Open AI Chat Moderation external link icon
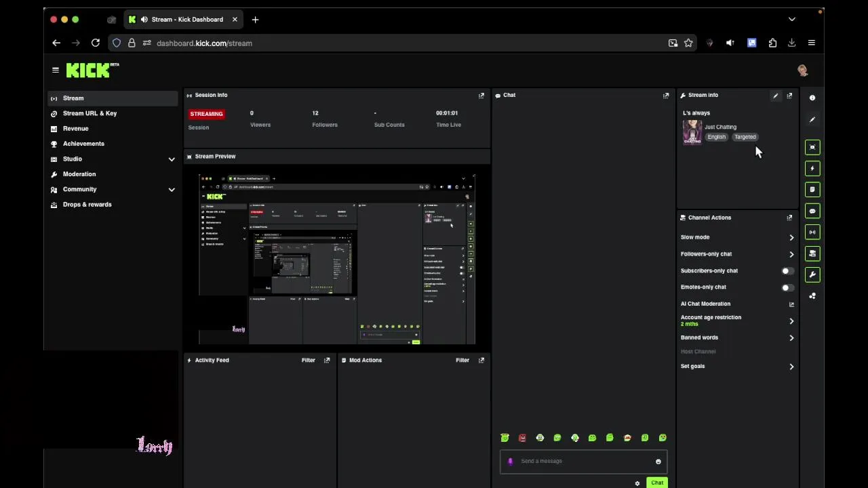Viewport: 868px width, 488px height. pos(791,304)
